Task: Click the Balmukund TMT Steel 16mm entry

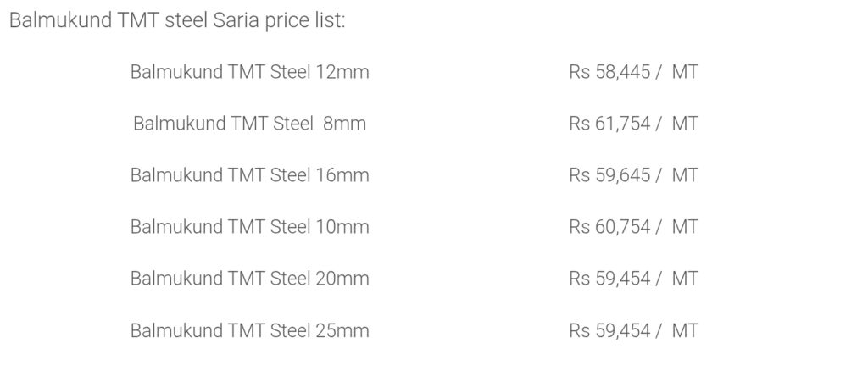Action: [x=249, y=175]
